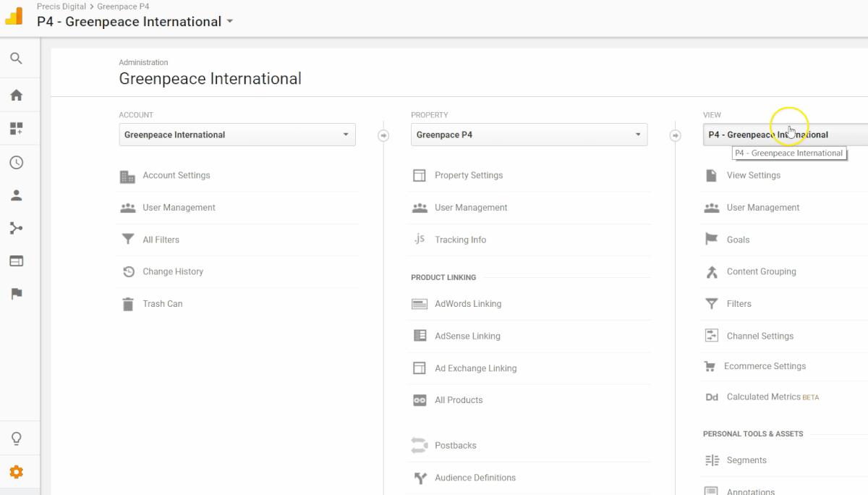868x495 pixels.
Task: Open Behavior reports window icon
Action: pos(16,261)
